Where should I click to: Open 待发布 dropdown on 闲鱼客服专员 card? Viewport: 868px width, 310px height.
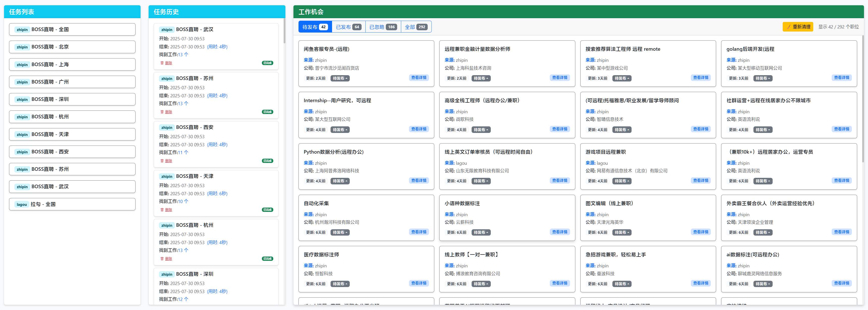point(340,78)
